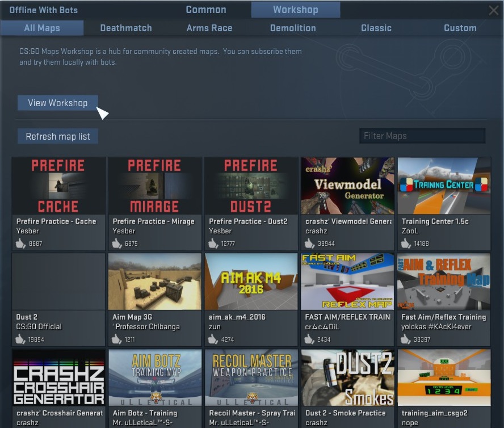Click thumbs-up icon for Aim Map 3G
The height and width of the screenshot is (428, 504).
pyautogui.click(x=117, y=339)
